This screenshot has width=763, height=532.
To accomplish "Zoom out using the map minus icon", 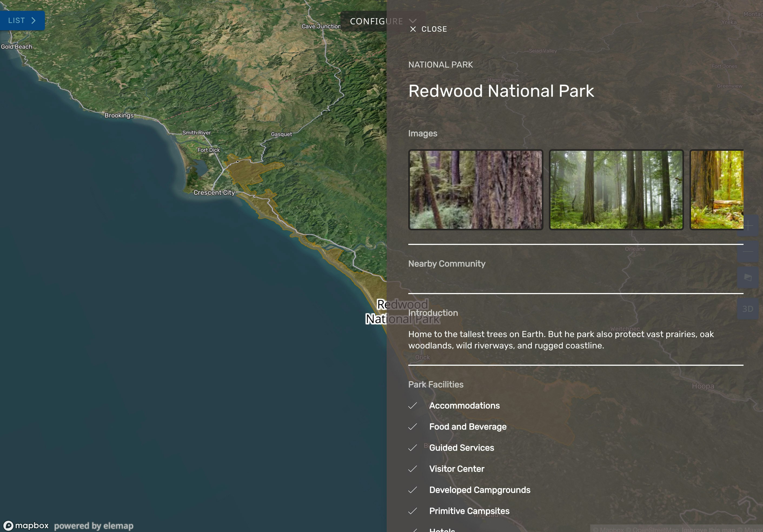I will tap(748, 252).
